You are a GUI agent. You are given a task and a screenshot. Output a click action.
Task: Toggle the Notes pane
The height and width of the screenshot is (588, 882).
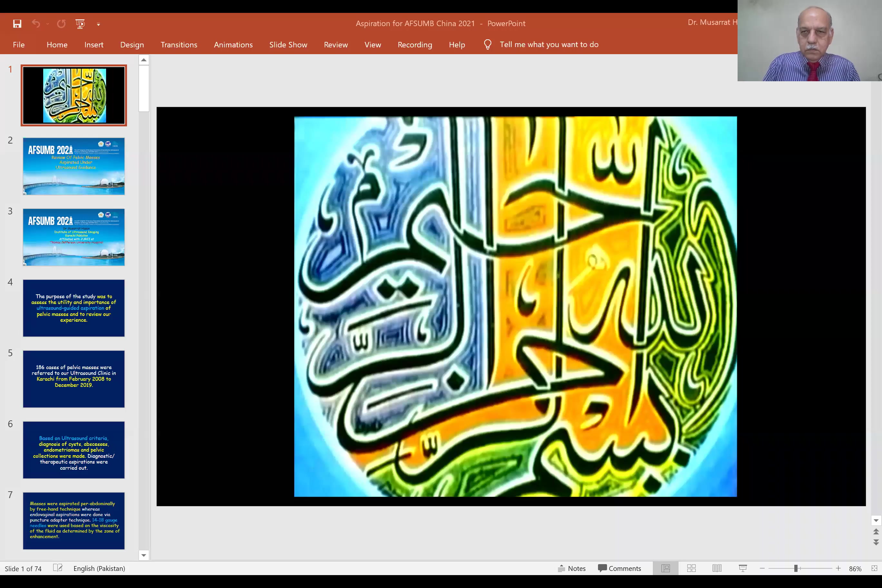pyautogui.click(x=572, y=568)
